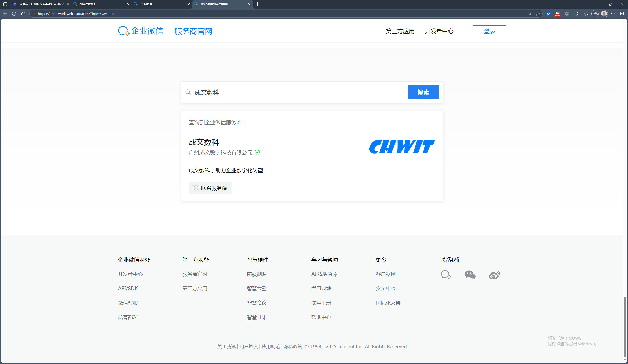Image resolution: width=628 pixels, height=364 pixels.
Task: Open the footer link 微信客服
Action: coord(128,303)
